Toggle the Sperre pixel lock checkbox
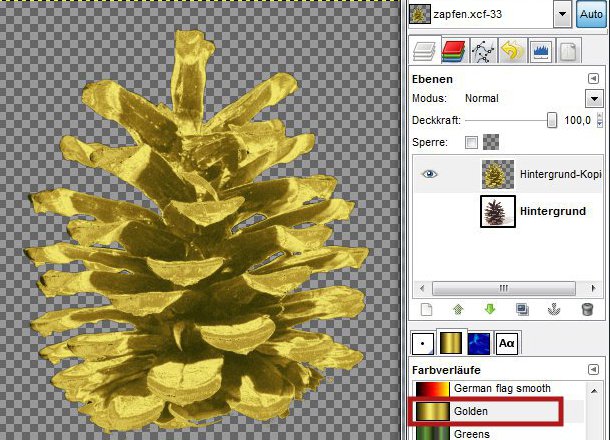This screenshot has width=610, height=440. [471, 142]
